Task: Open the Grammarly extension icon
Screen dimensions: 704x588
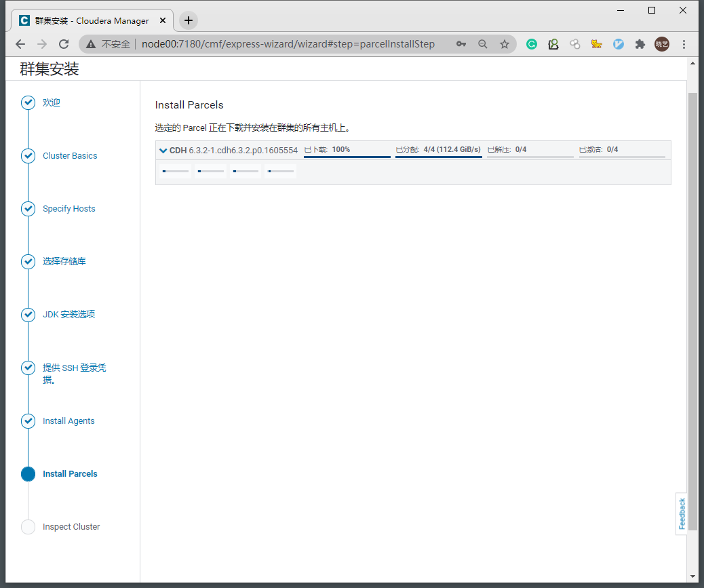Action: pyautogui.click(x=532, y=44)
